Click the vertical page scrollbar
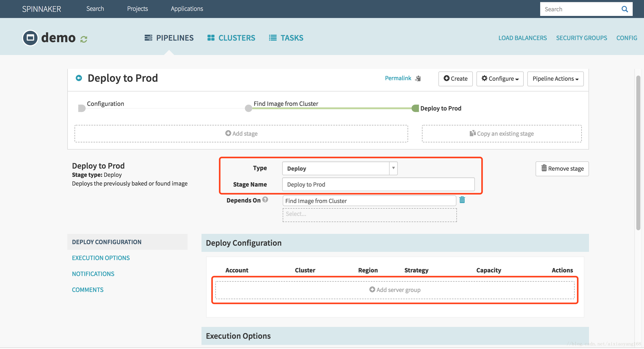The image size is (644, 349). point(638,153)
